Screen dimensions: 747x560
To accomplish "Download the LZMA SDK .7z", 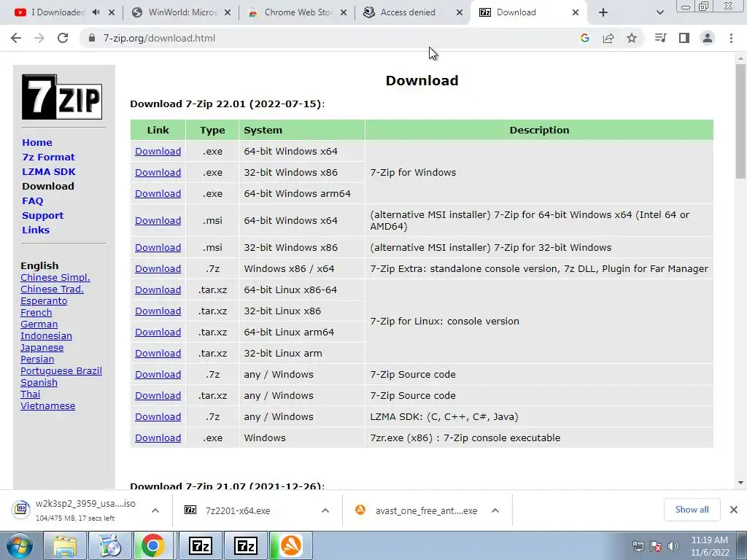I will click(x=158, y=416).
